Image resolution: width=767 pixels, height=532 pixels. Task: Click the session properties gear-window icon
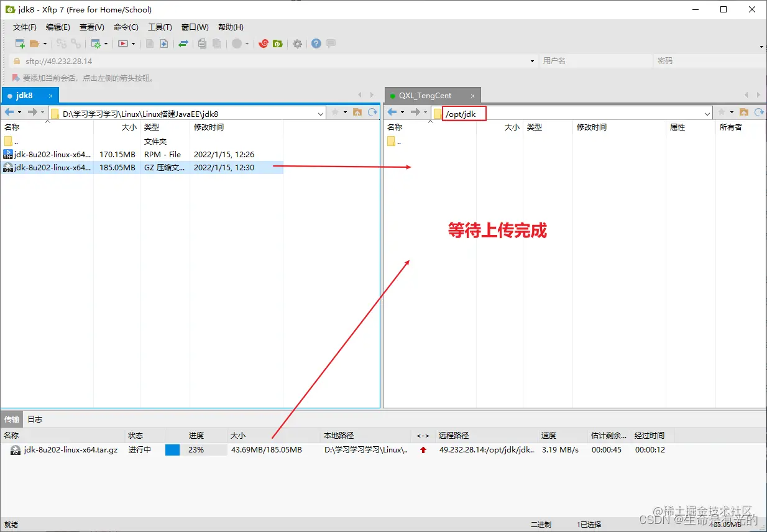point(96,44)
